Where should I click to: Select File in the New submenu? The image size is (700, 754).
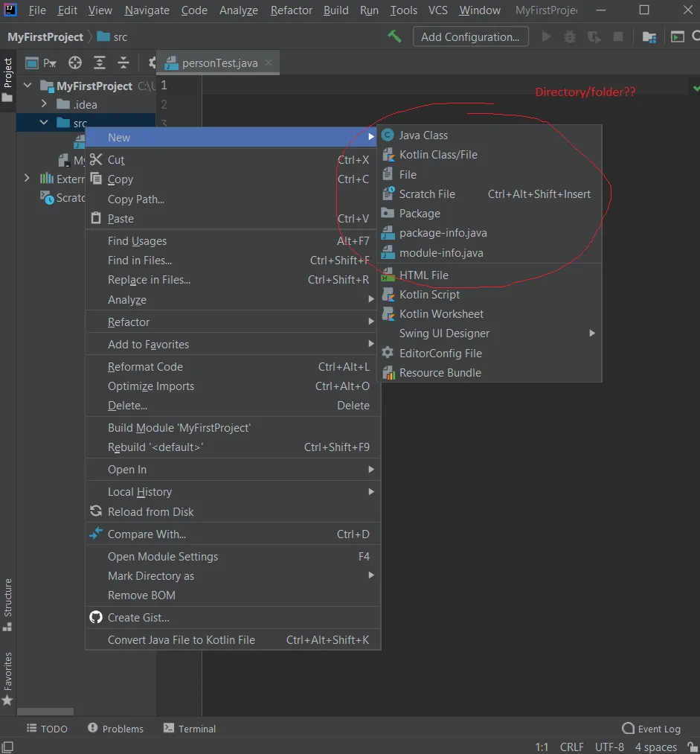pos(489,174)
